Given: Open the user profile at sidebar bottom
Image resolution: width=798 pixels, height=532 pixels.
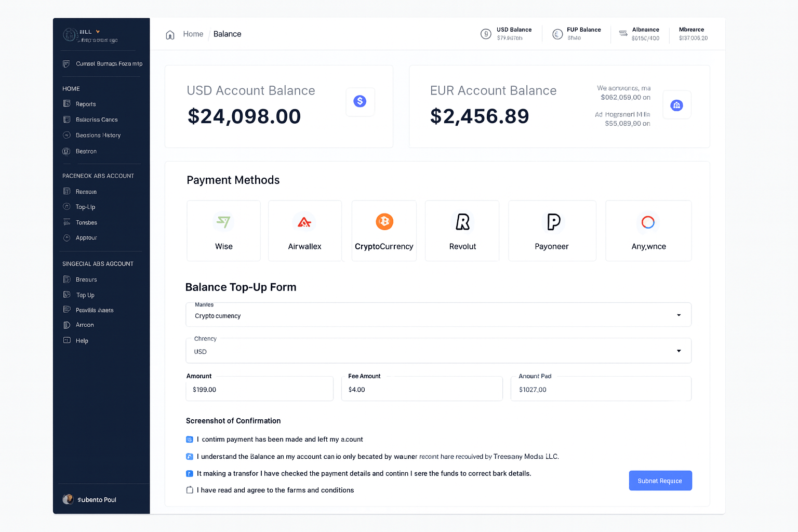Looking at the screenshot, I should (90, 500).
